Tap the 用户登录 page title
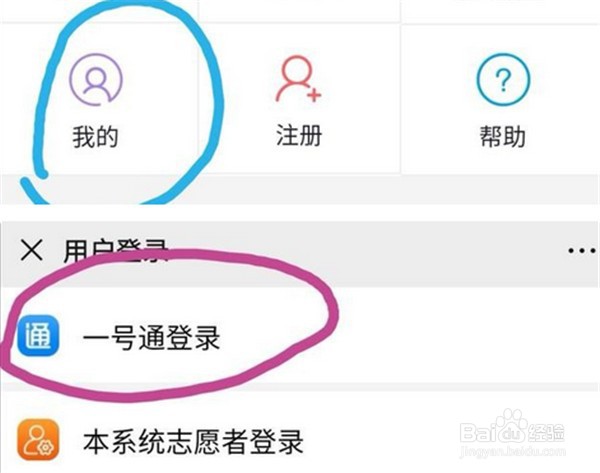Screen dimensions: 600x473 pos(116,251)
